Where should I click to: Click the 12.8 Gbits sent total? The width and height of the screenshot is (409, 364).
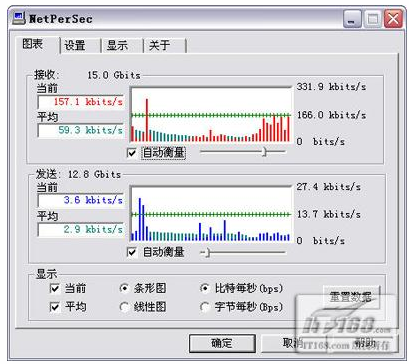(x=94, y=174)
